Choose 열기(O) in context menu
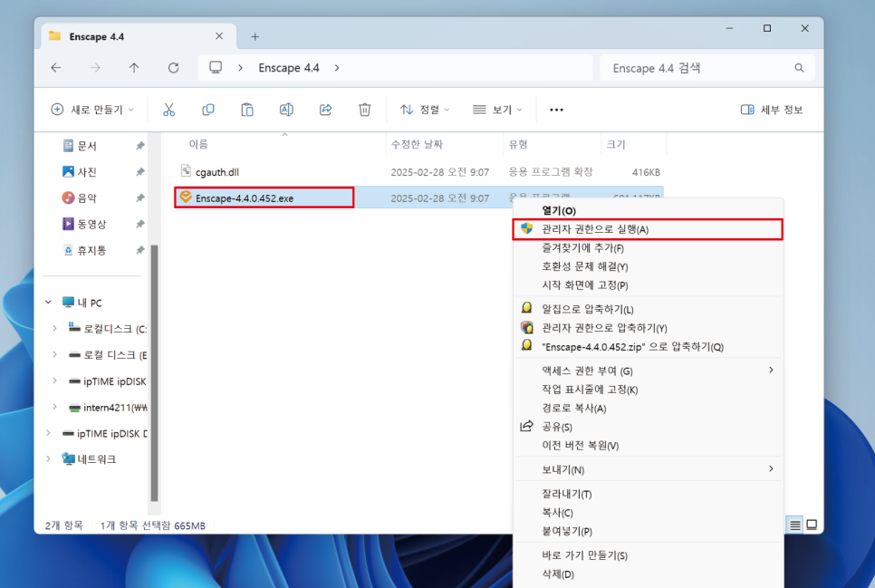 point(648,210)
